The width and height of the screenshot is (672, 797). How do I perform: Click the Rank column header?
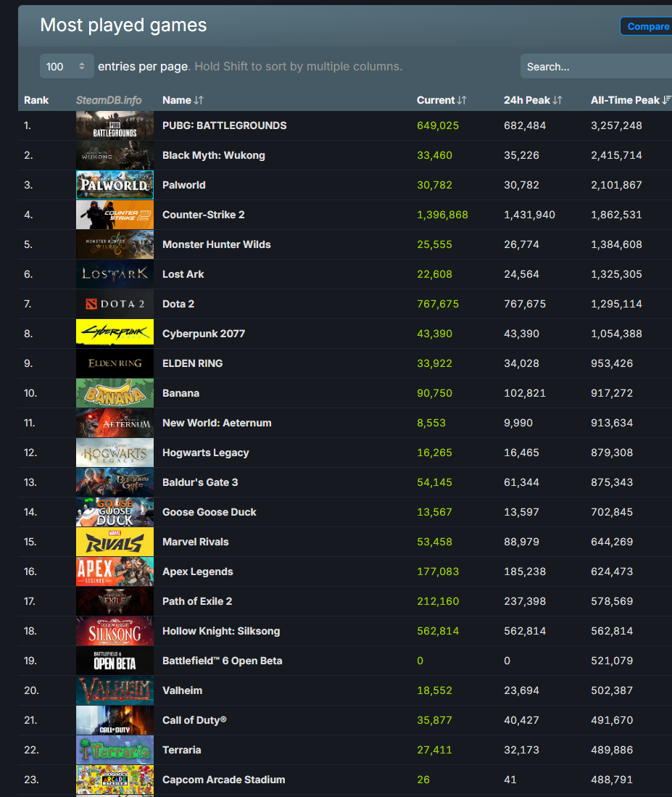pyautogui.click(x=36, y=100)
